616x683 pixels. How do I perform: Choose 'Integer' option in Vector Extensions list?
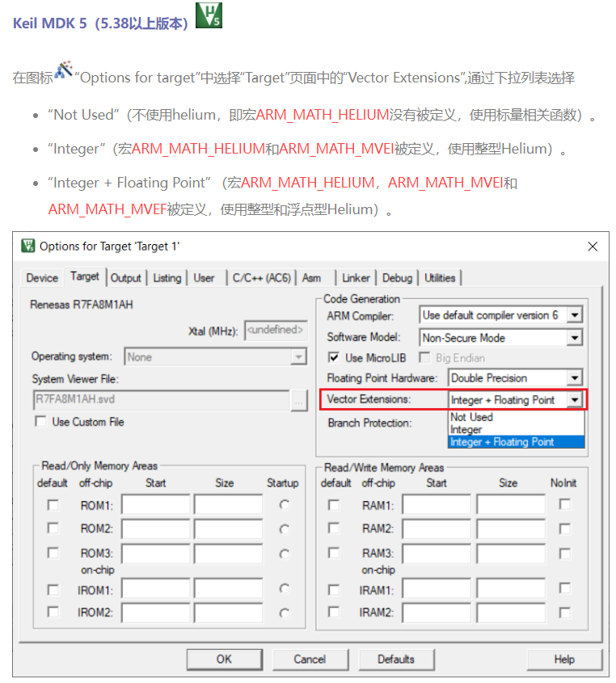tap(517, 429)
